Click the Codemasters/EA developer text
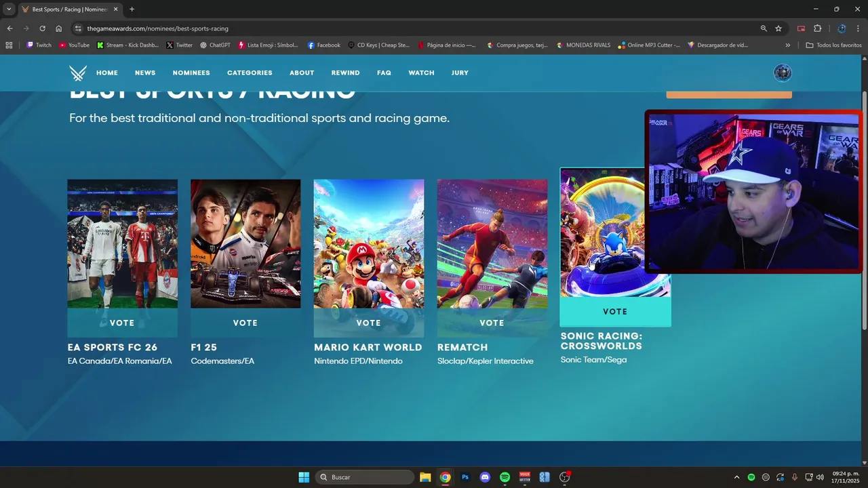 point(222,361)
